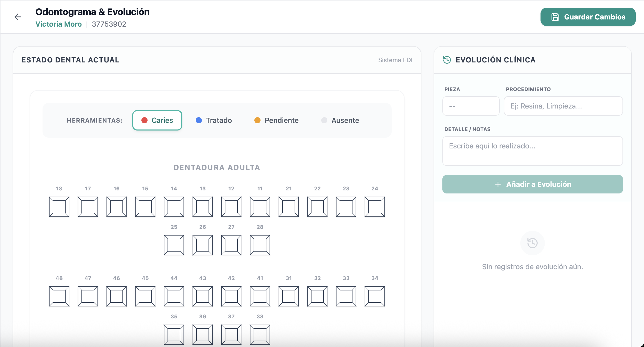
Task: Select tooth 28 in the odontogram
Action: pos(260,245)
